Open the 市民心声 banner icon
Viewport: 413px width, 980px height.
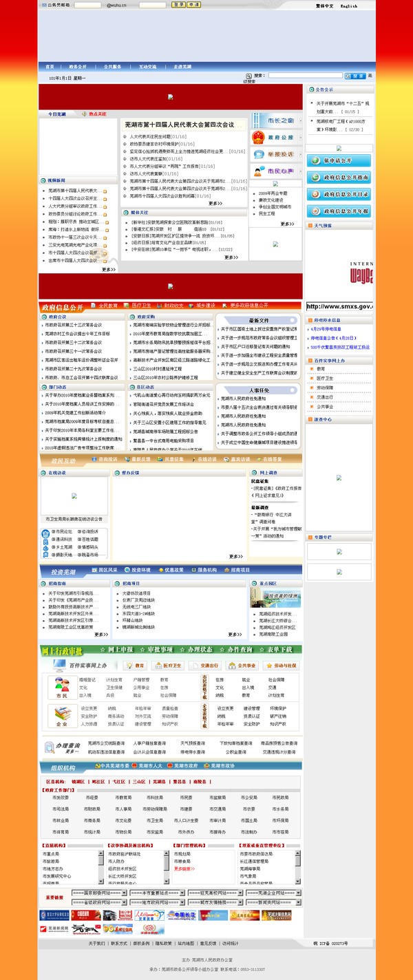275,171
